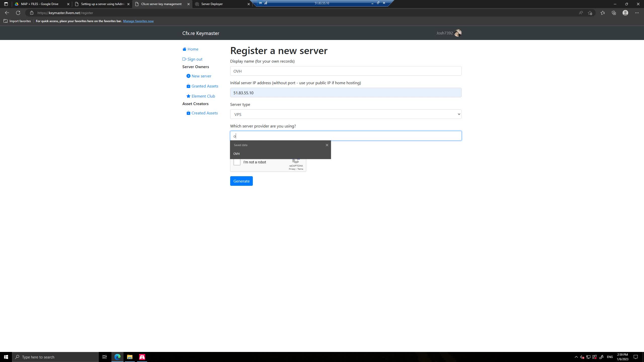Image resolution: width=644 pixels, height=362 pixels.
Task: Switch to the MAP + FILES Google Drive tab
Action: [39, 4]
